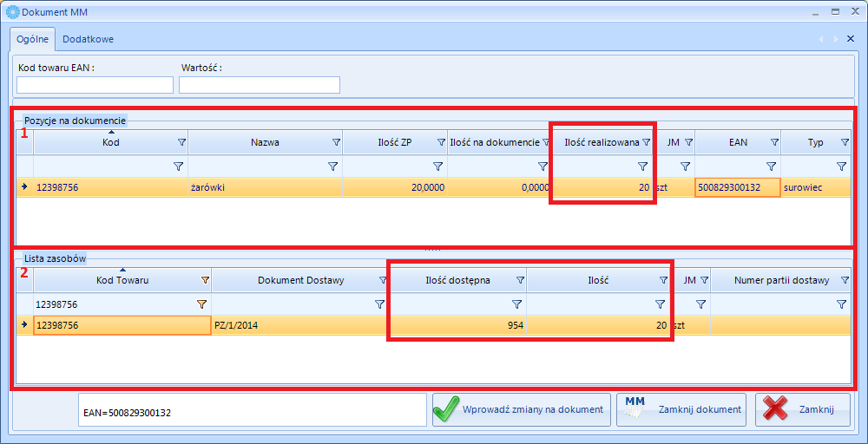Sort by Kod Towaru column header
The height and width of the screenshot is (444, 868).
pyautogui.click(x=122, y=280)
